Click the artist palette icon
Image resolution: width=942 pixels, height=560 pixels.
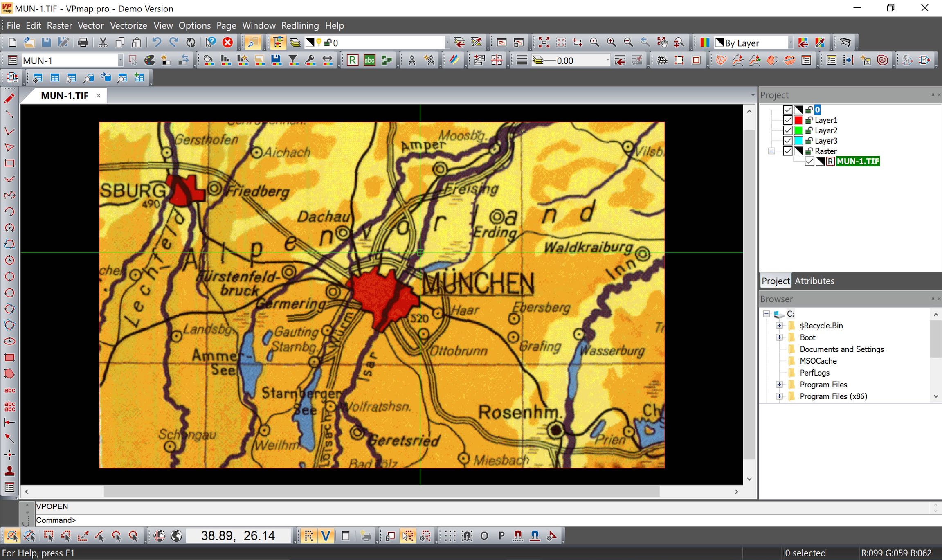[150, 61]
